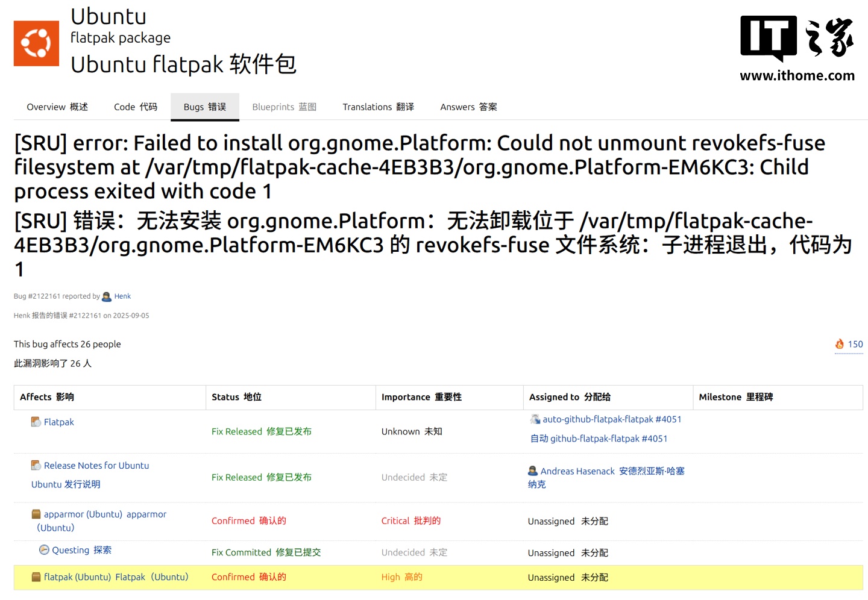Screen dimensions: 868x600
Task: Click the auto-github-flatpak bot avatar icon
Action: coord(535,419)
